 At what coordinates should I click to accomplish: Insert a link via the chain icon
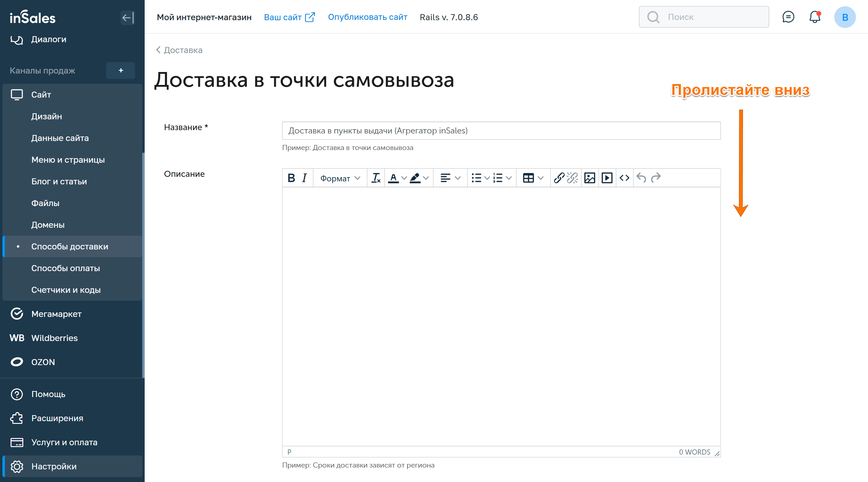(559, 178)
